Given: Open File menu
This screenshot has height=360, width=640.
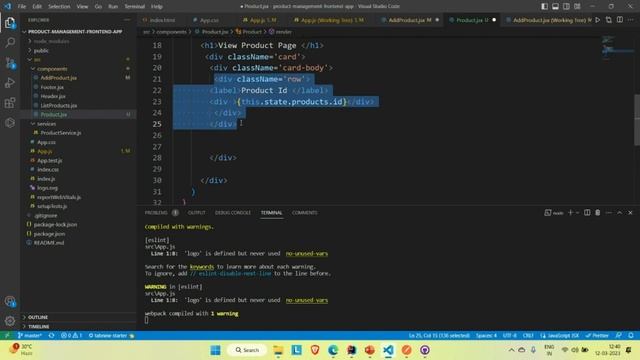Looking at the screenshot, I should (x=22, y=7).
